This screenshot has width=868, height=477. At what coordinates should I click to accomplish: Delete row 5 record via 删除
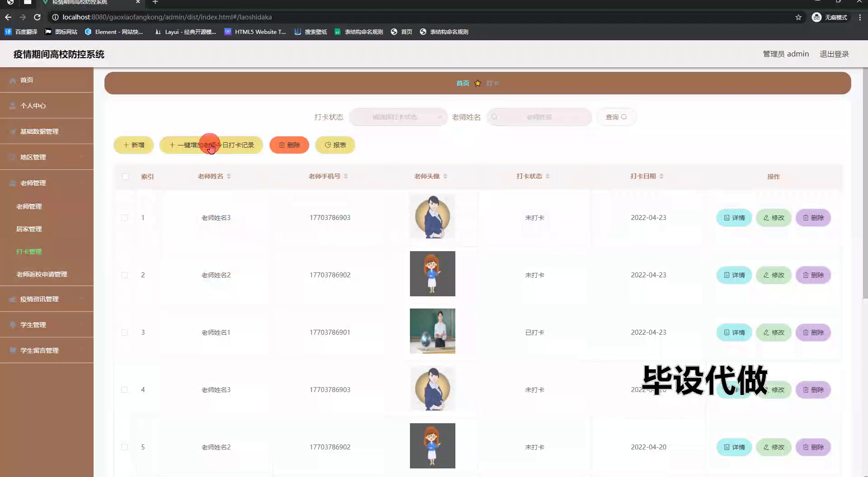(x=813, y=447)
